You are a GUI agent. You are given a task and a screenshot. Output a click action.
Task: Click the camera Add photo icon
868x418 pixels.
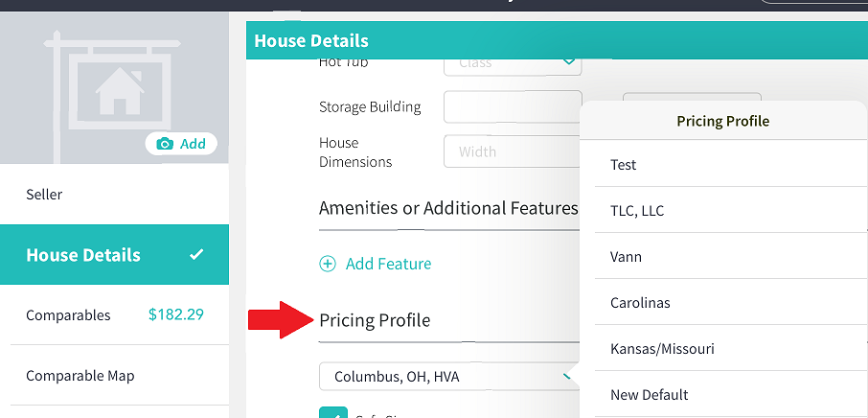[165, 144]
